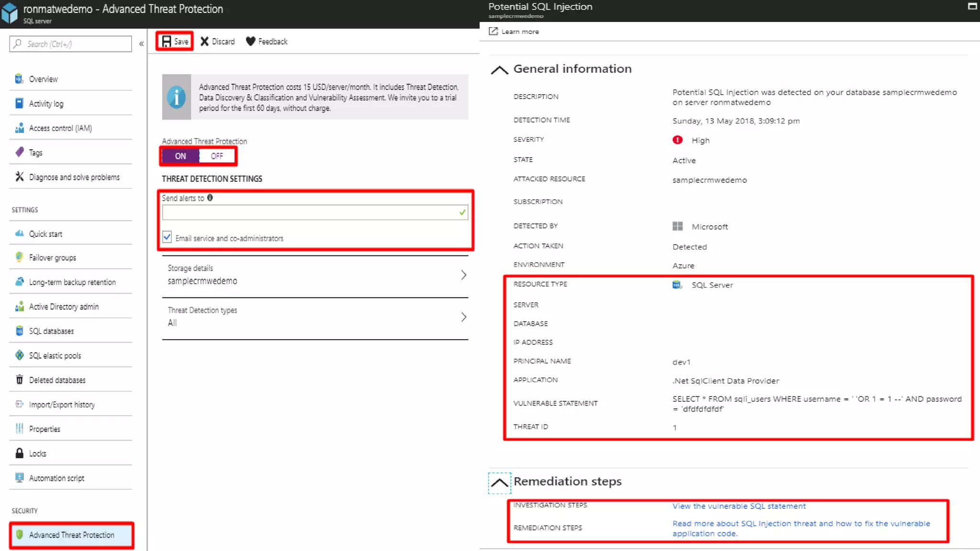Click the Discard X icon

[204, 42]
